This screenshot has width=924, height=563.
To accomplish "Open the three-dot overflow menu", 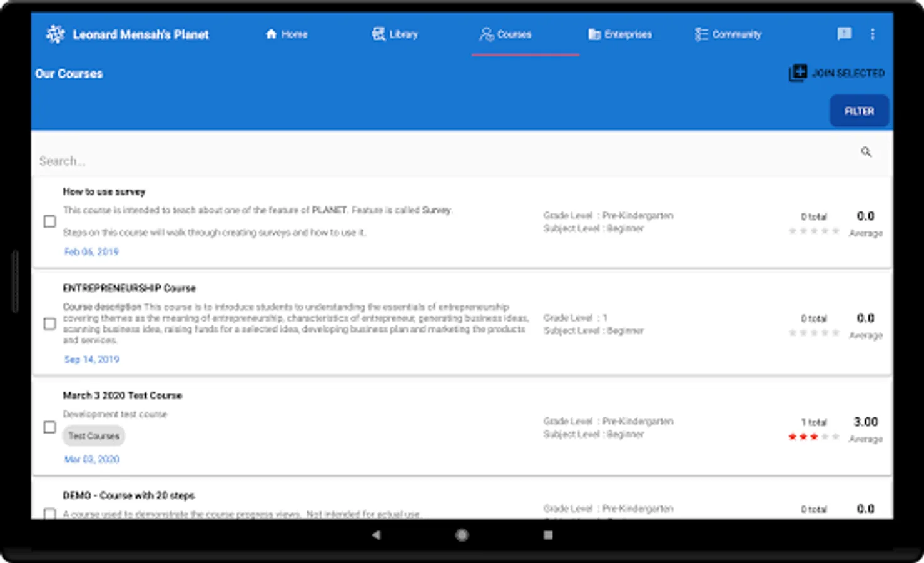I will [872, 34].
